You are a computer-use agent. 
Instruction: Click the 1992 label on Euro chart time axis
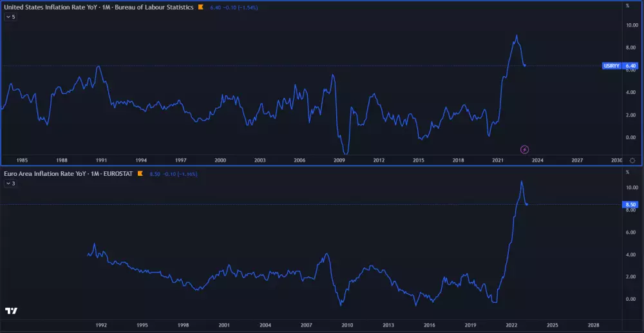pyautogui.click(x=101, y=325)
